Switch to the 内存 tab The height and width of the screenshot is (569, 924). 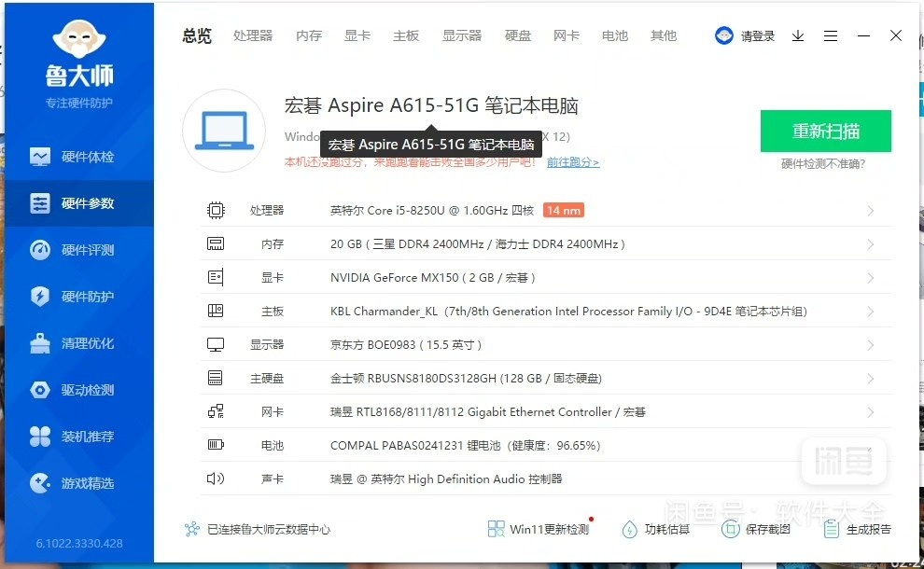coord(309,36)
